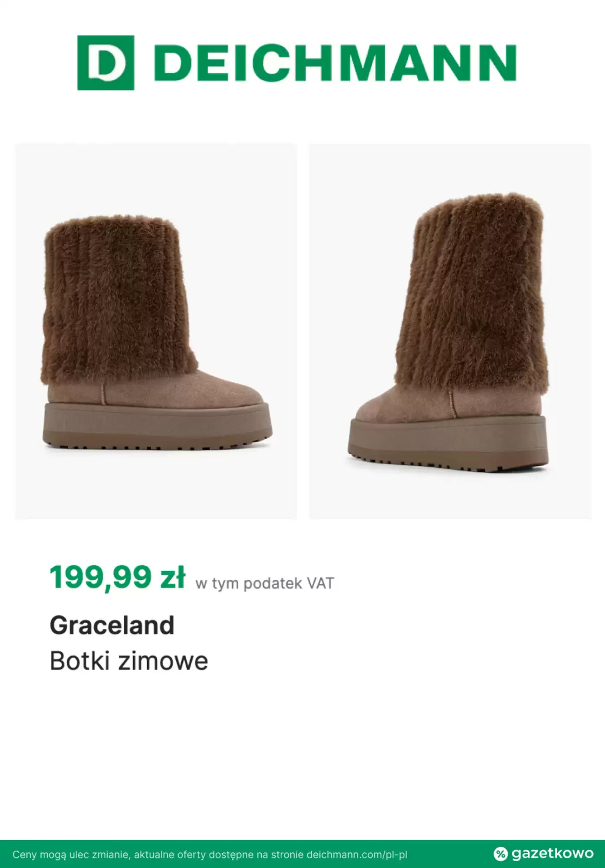This screenshot has height=868, width=605.
Task: Open the Graceland brand name
Action: (112, 625)
